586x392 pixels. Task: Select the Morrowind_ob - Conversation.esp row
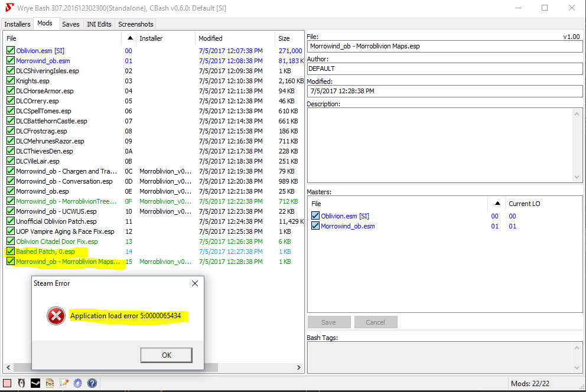154,181
